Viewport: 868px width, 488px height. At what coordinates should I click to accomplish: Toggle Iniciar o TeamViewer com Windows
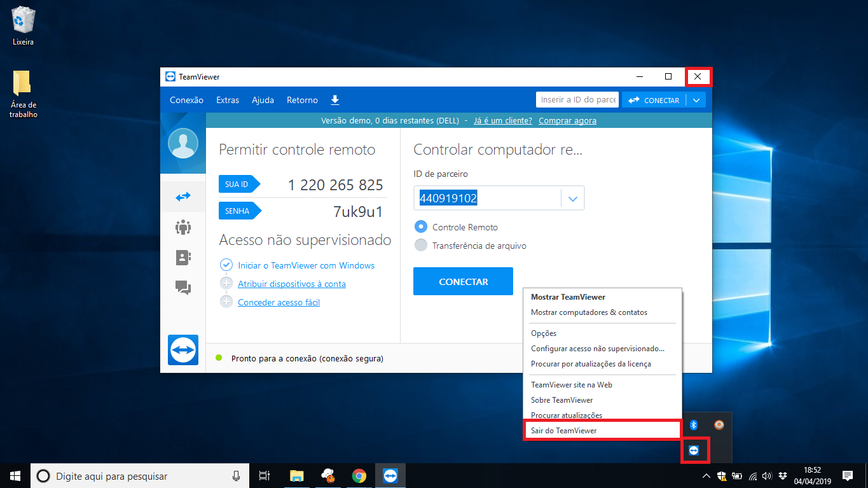tap(226, 265)
